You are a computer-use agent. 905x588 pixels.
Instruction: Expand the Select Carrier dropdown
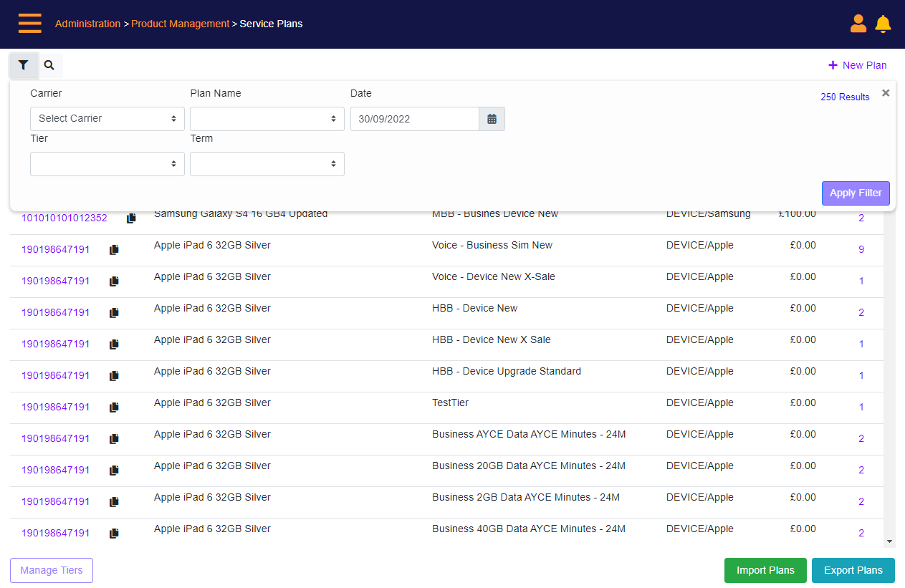pyautogui.click(x=107, y=119)
